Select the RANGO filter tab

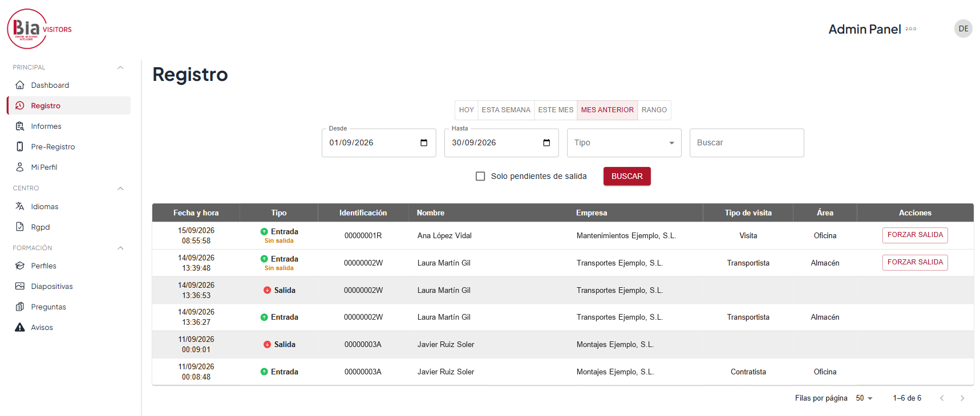tap(654, 110)
